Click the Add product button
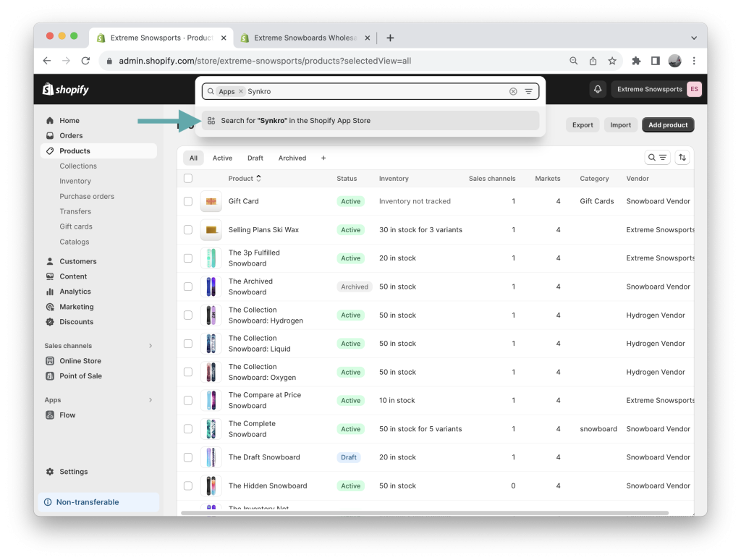Image resolution: width=741 pixels, height=560 pixels. coord(668,124)
